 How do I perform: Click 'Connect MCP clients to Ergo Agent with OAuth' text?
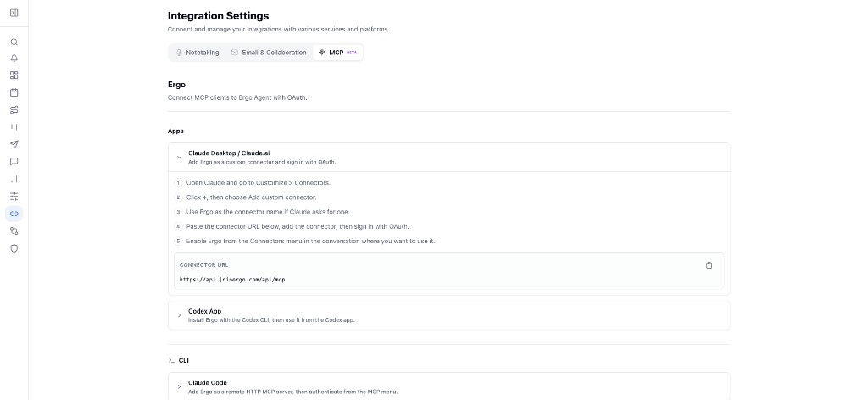[x=237, y=97]
